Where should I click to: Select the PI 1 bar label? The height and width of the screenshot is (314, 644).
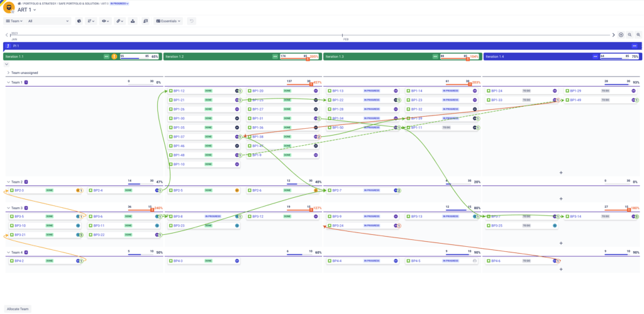click(15, 46)
